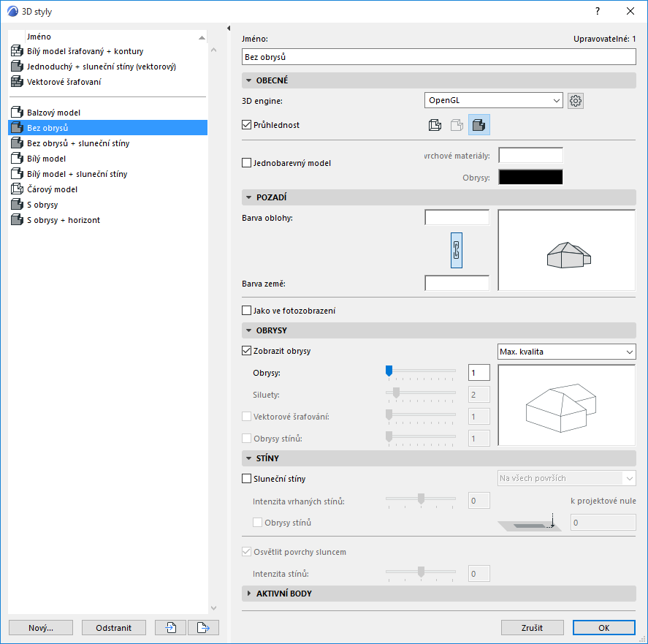Image resolution: width=648 pixels, height=644 pixels.
Task: Open the 3D engine OpenGL dropdown
Action: point(493,100)
